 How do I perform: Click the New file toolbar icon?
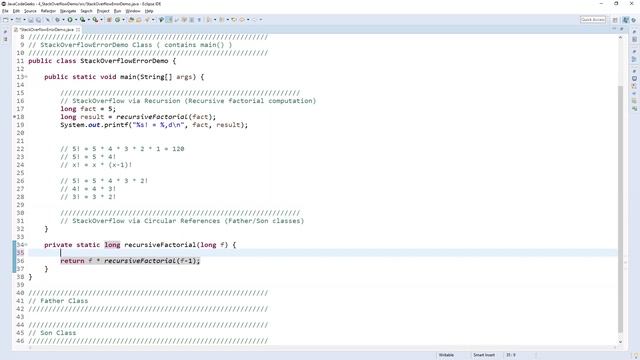(5, 20)
